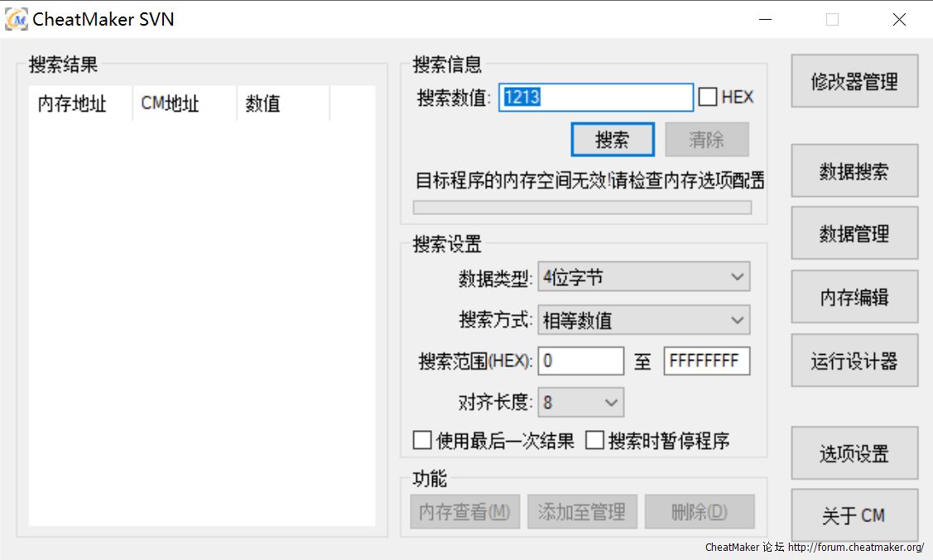Click the search range start field

pos(580,361)
